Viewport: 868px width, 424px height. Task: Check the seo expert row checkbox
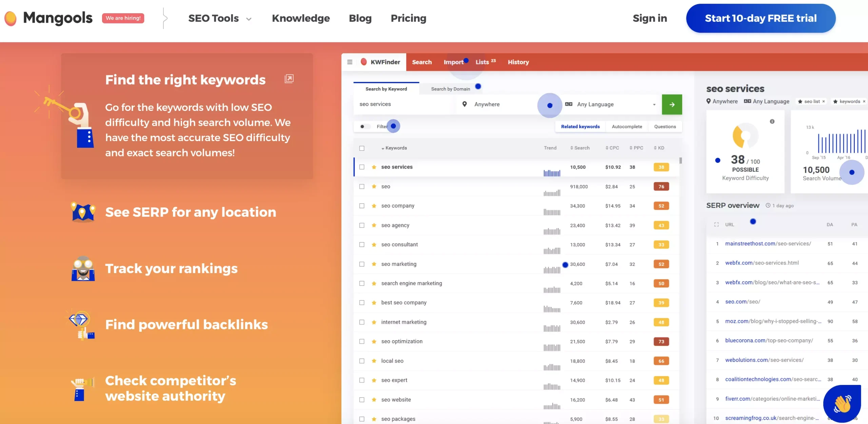(362, 380)
